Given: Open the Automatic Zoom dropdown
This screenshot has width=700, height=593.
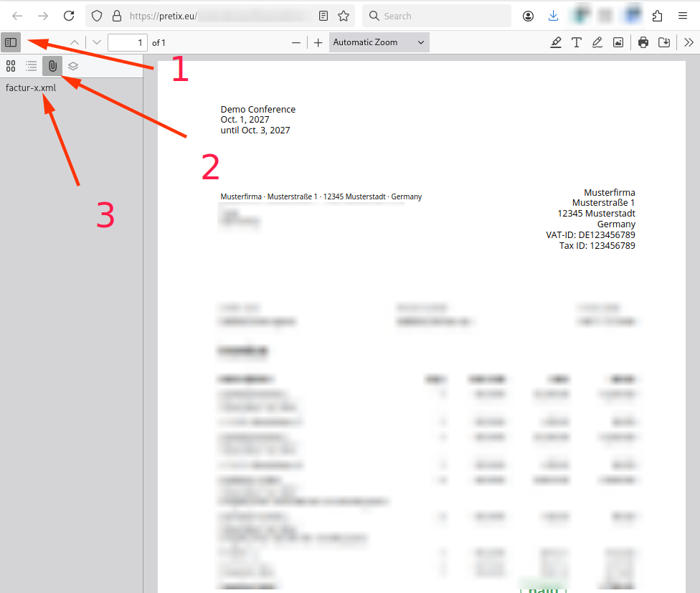Looking at the screenshot, I should click(x=379, y=42).
